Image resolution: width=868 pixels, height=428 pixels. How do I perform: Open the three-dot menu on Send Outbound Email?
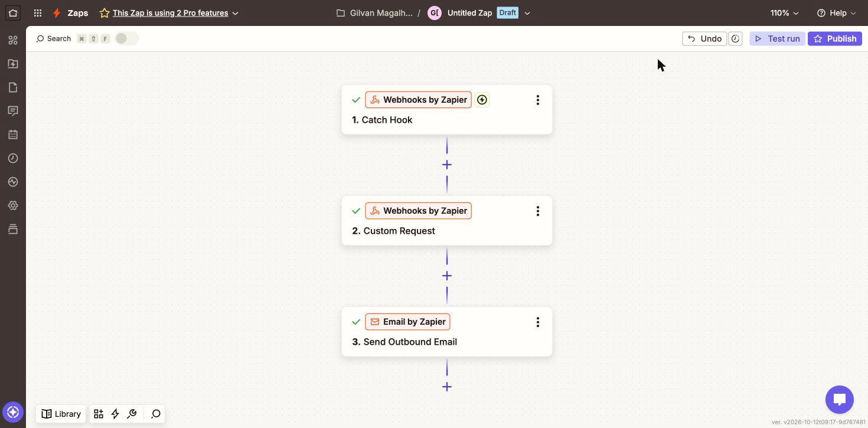tap(537, 322)
